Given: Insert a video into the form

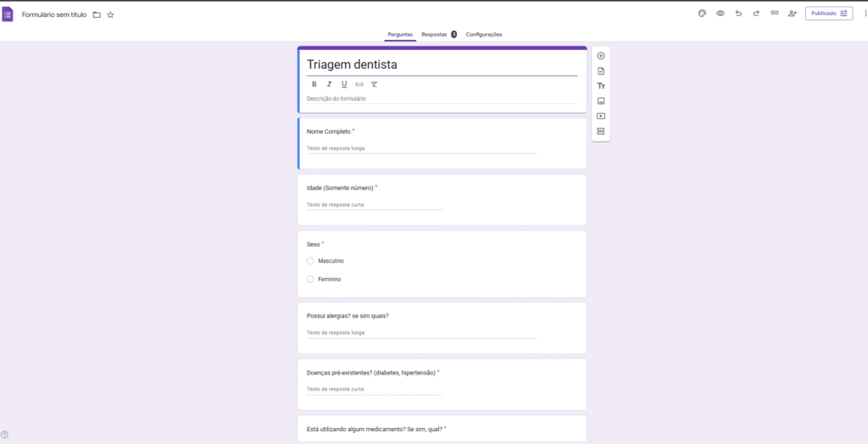Looking at the screenshot, I should (x=601, y=116).
